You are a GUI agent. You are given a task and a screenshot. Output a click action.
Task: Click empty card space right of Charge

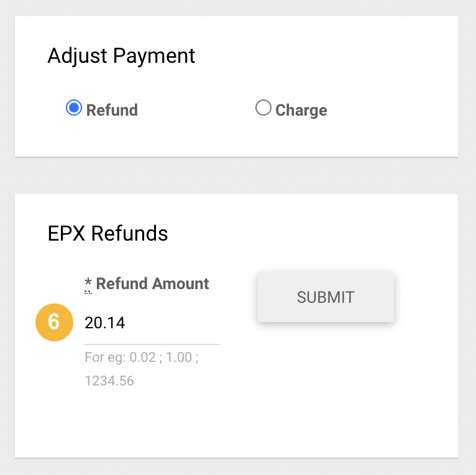pyautogui.click(x=391, y=109)
